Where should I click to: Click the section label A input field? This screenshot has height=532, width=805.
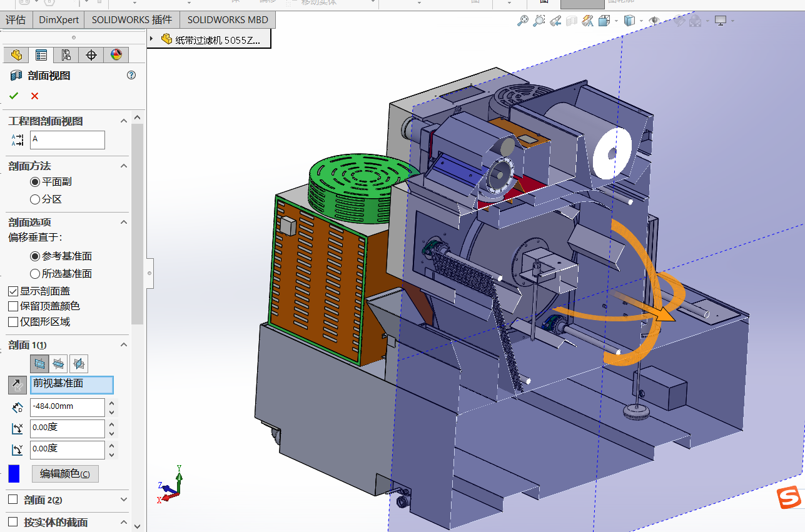tap(68, 139)
